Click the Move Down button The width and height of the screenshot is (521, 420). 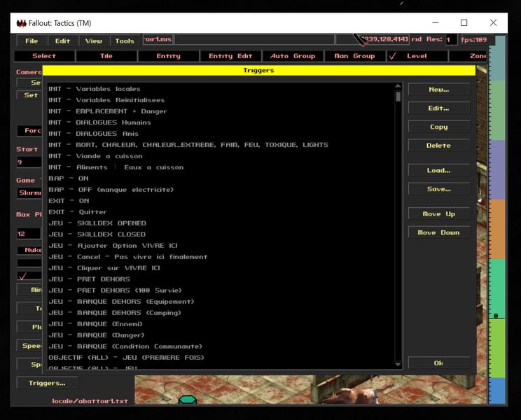(438, 232)
